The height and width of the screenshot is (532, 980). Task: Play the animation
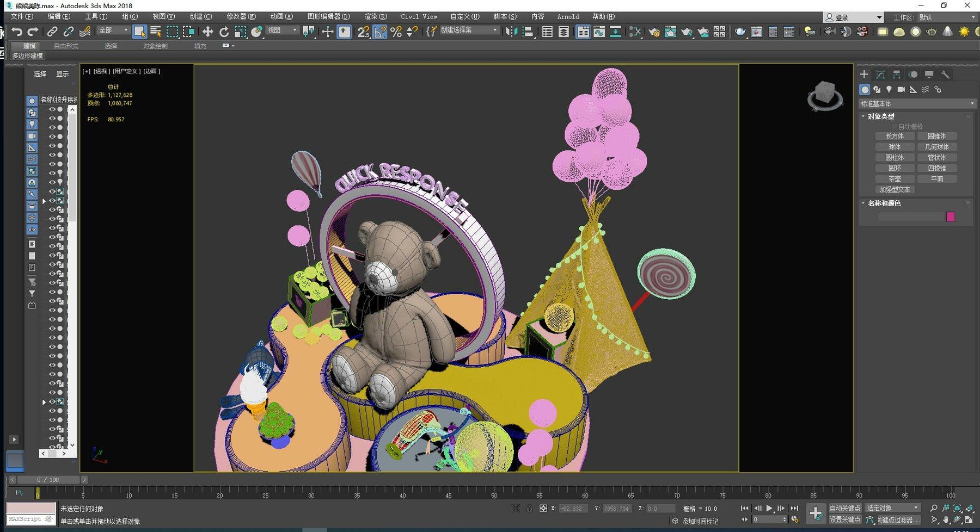pos(769,508)
